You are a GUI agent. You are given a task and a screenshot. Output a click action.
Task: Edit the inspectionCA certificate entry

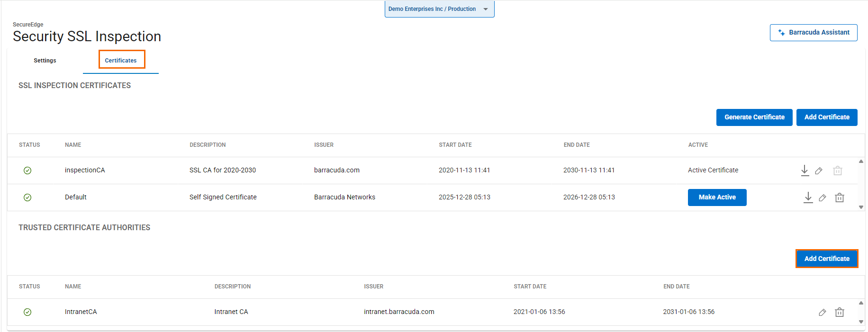coord(819,170)
